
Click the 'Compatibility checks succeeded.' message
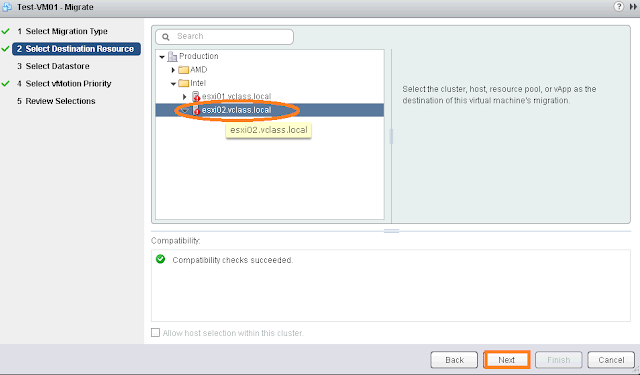[233, 260]
